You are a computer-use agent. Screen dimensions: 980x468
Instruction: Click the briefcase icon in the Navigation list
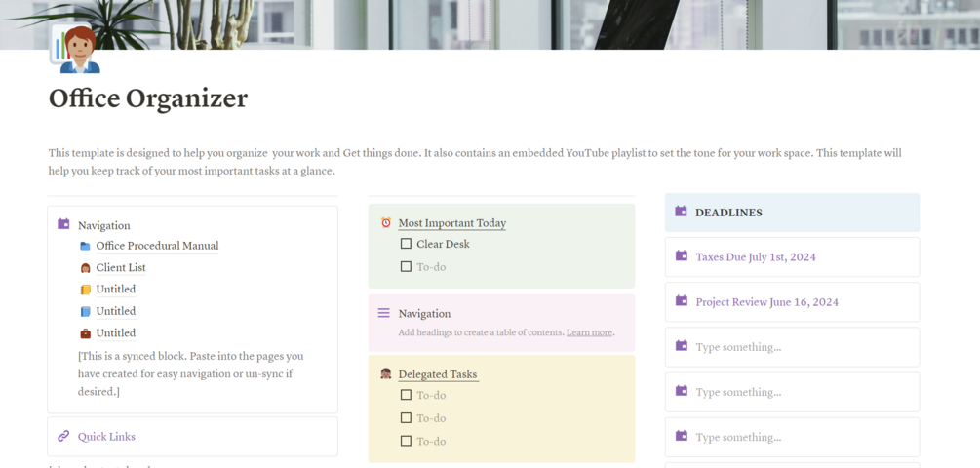85,333
